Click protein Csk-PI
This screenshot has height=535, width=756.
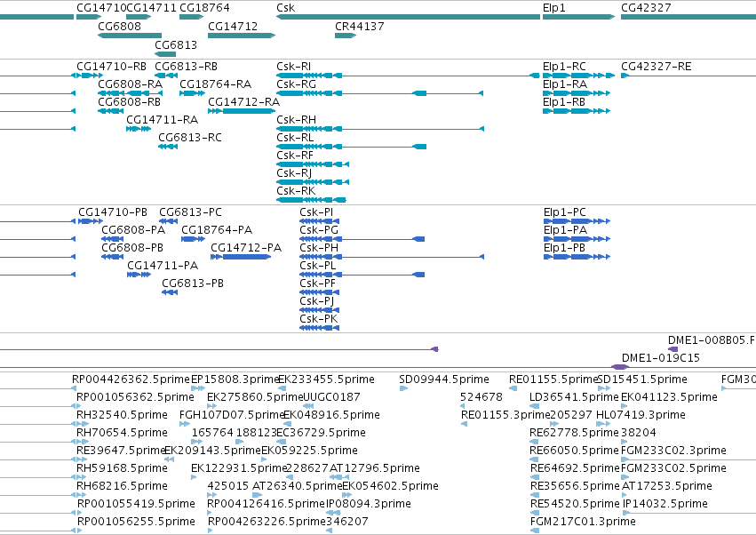pyautogui.click(x=316, y=212)
